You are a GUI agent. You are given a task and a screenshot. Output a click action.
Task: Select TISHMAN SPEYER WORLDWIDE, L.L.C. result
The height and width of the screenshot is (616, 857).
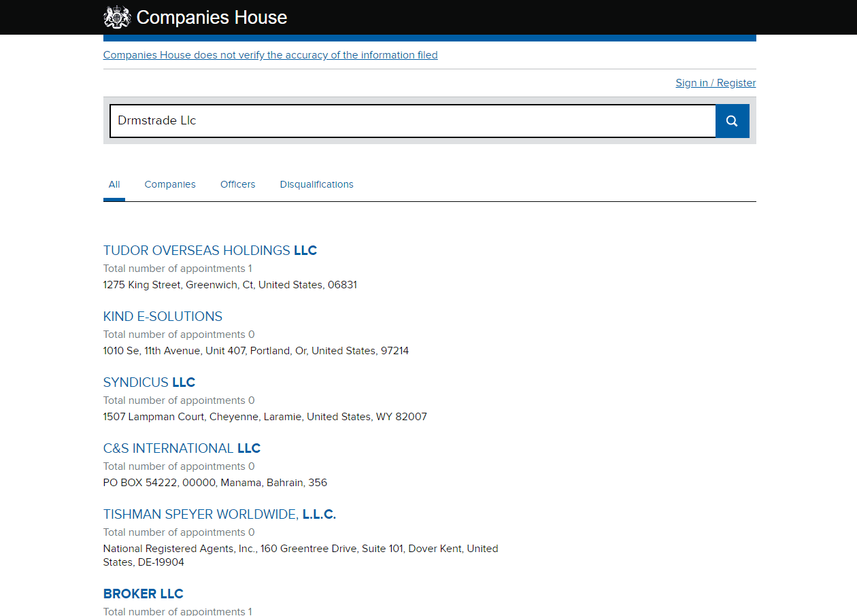(219, 514)
